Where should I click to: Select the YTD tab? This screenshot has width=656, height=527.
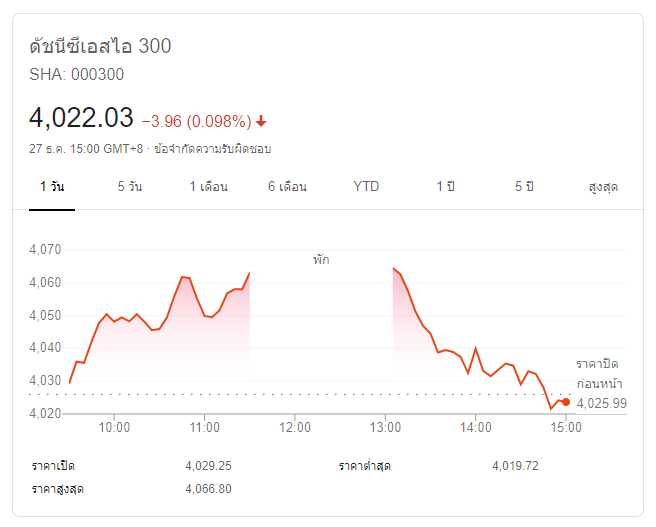click(x=366, y=187)
